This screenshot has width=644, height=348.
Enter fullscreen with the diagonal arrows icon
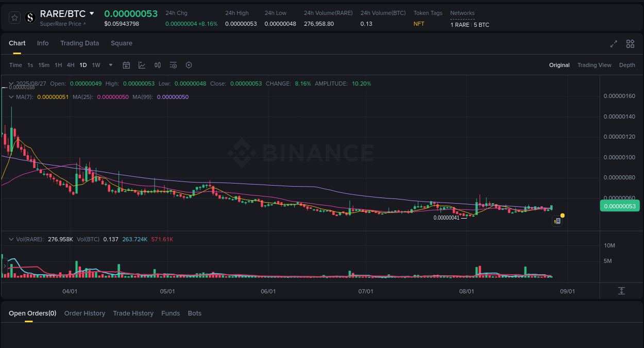[614, 44]
